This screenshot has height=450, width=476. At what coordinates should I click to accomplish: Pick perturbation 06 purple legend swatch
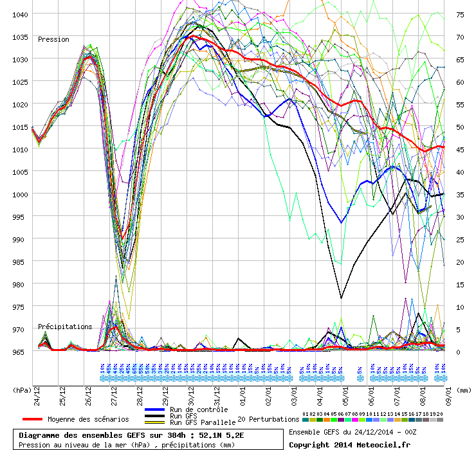point(341,420)
